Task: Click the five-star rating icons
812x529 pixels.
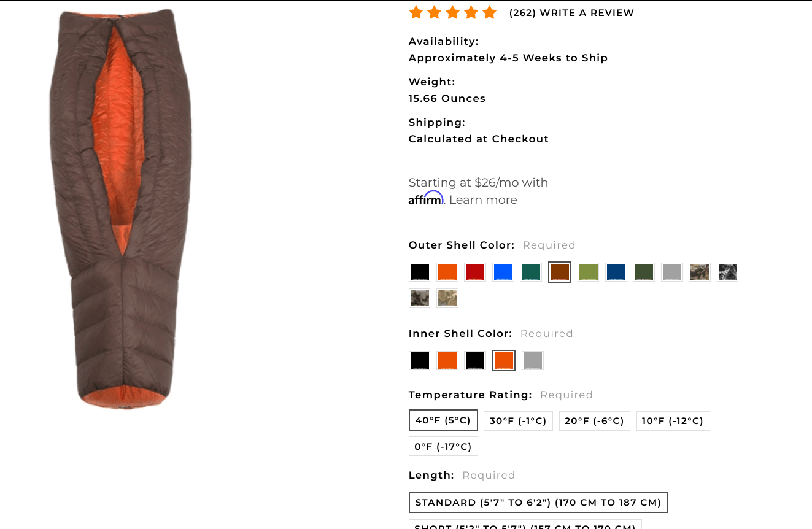Action: [x=453, y=12]
